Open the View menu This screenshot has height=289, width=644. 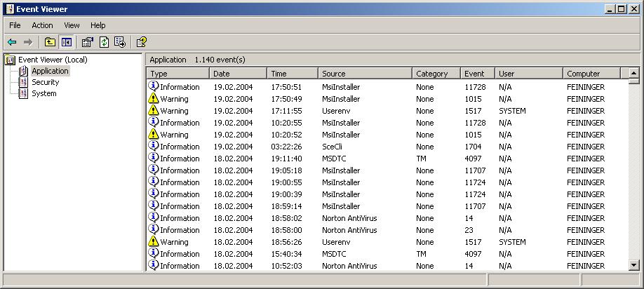click(72, 25)
